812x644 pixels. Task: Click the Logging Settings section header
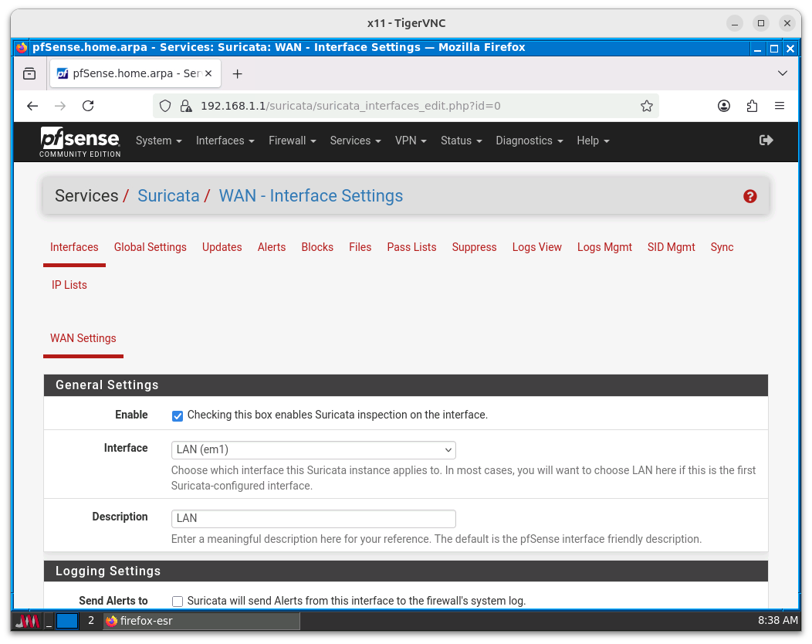pos(405,571)
